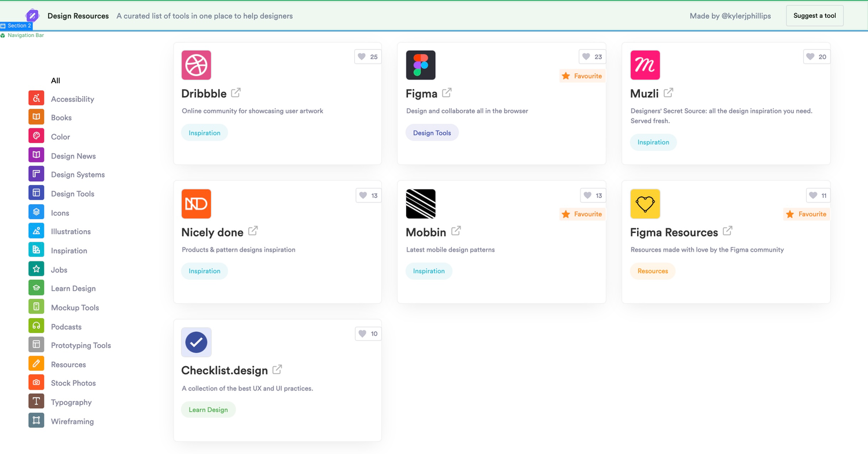The height and width of the screenshot is (454, 868).
Task: Click the Stock Photos camera icon
Action: [x=36, y=382]
